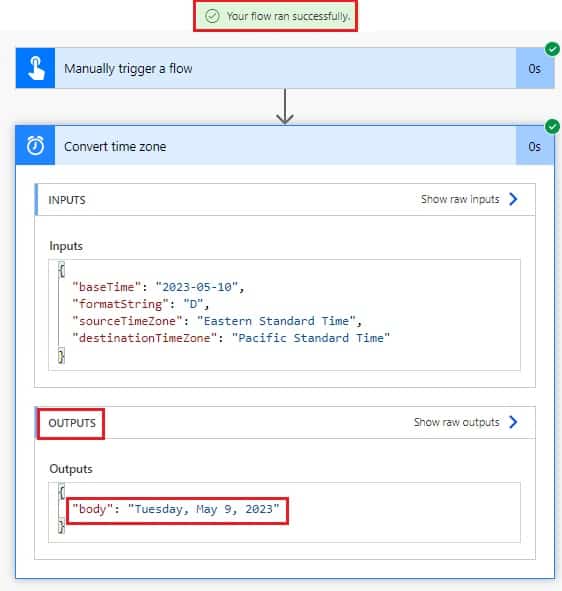This screenshot has width=562, height=591.
Task: Click the 0s duration of Manually trigger step
Action: [x=534, y=69]
